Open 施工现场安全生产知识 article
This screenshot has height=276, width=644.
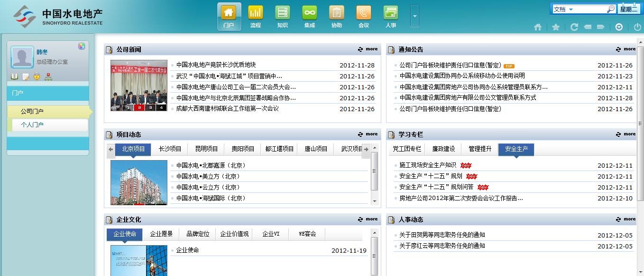[x=428, y=165]
